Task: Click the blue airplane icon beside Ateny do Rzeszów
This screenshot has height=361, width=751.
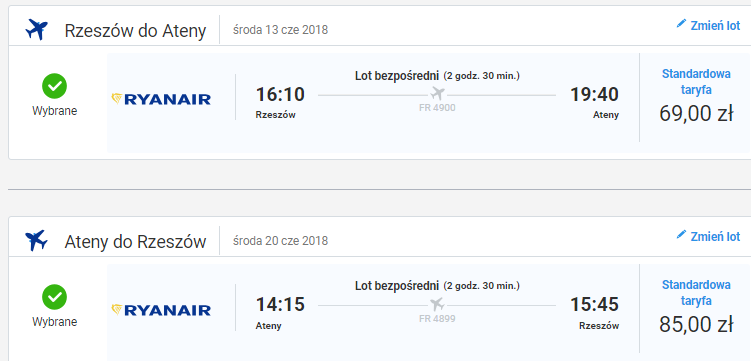Action: coord(36,240)
